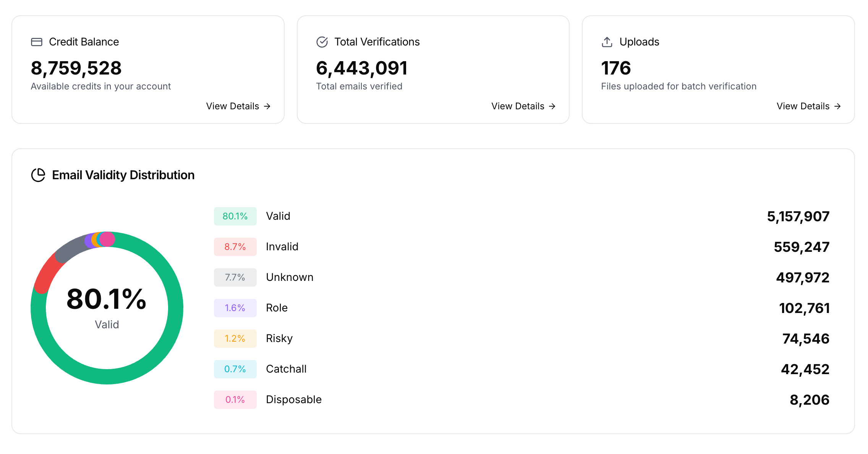The image size is (868, 454).
Task: Click the pie chart icon beside Email Validity Distribution
Action: click(38, 175)
